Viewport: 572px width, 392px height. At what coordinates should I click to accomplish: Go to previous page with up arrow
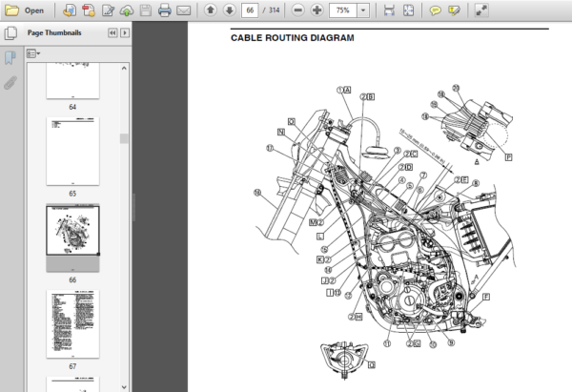(x=210, y=10)
